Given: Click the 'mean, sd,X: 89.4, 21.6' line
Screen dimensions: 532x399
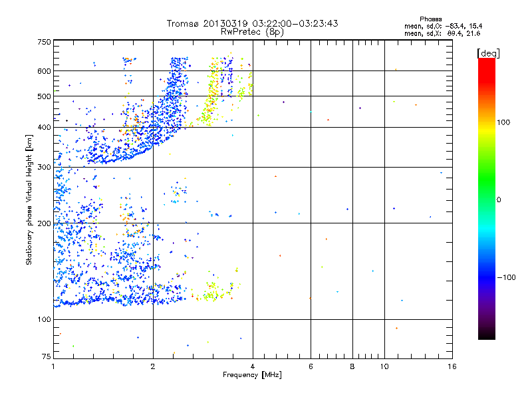Looking at the screenshot, I should (442, 33).
